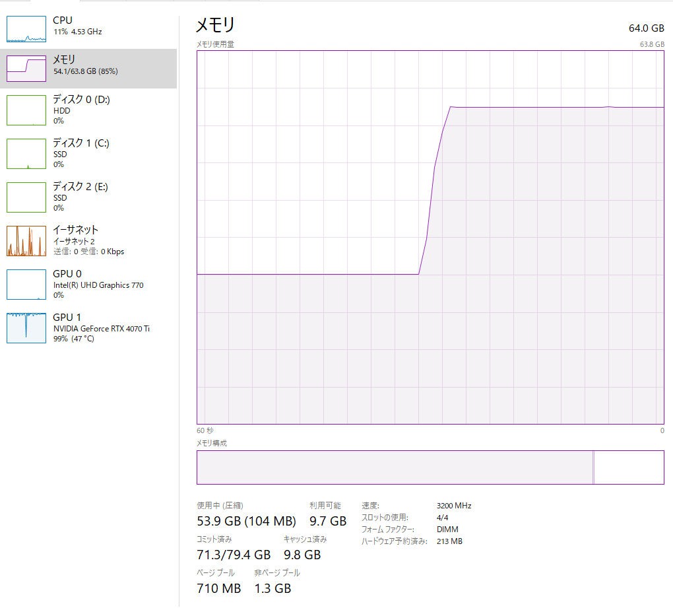The width and height of the screenshot is (673, 616).
Task: Show CPU performance via its sidebar label
Action: [x=63, y=20]
